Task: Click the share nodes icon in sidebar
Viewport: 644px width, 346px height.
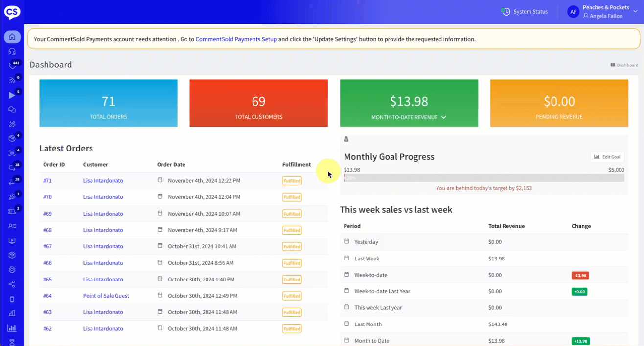Action: point(12,284)
